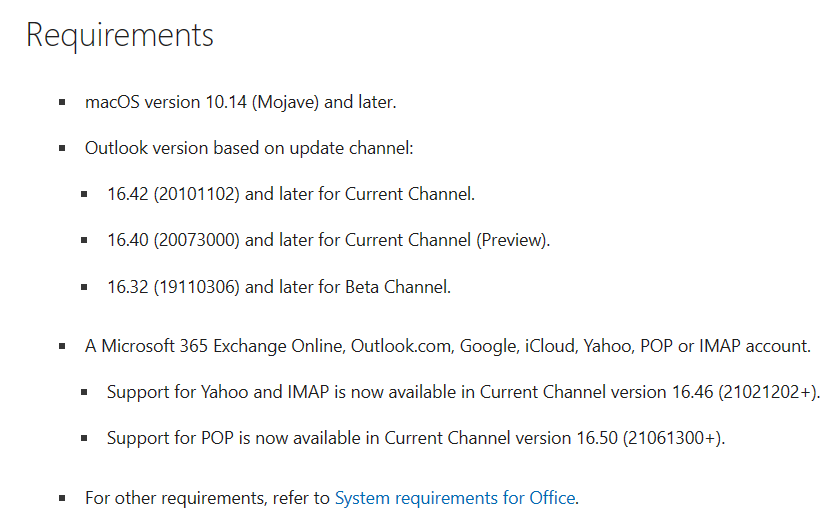Open System requirements for Office link
Viewport: 831px width, 511px height.
455,498
